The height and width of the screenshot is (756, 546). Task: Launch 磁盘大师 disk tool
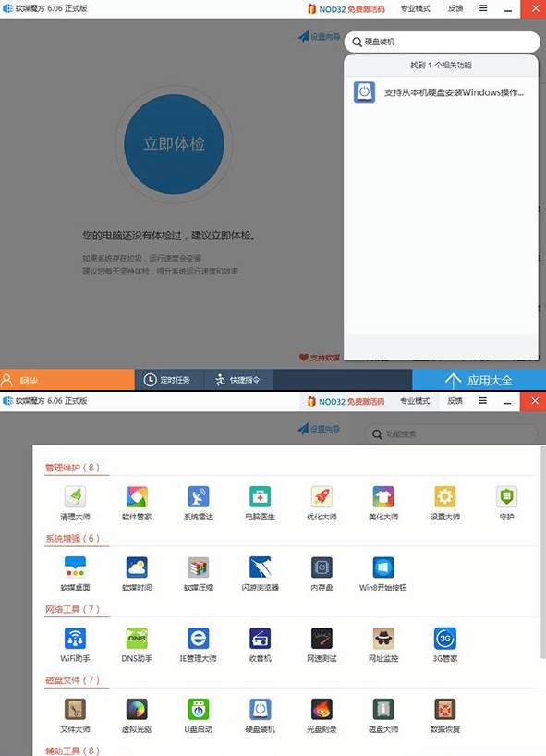click(383, 715)
